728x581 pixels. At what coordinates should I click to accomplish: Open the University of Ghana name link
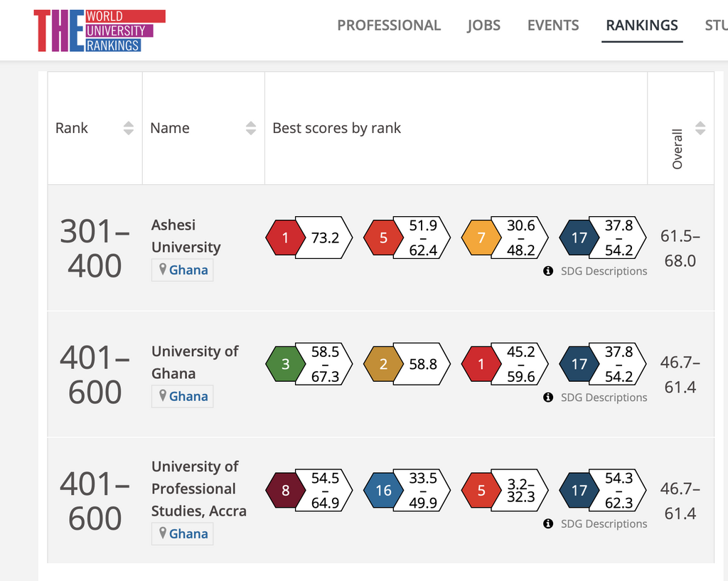[195, 362]
